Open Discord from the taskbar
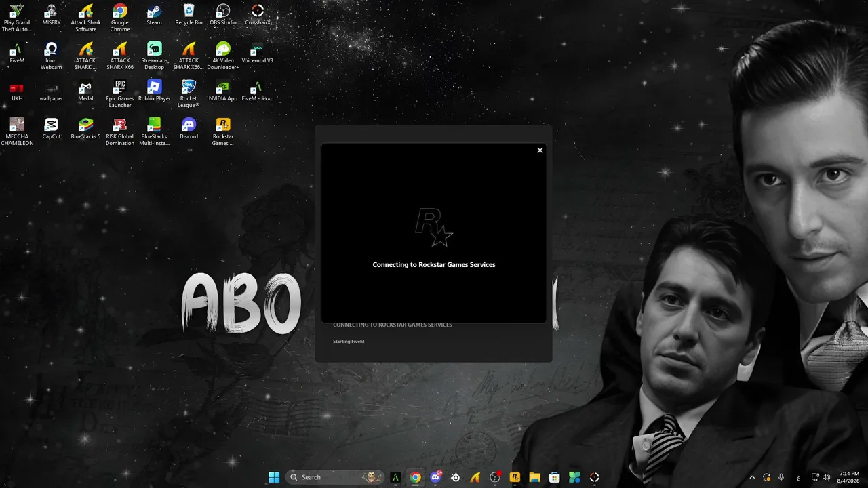Viewport: 868px width, 488px height. point(435,477)
